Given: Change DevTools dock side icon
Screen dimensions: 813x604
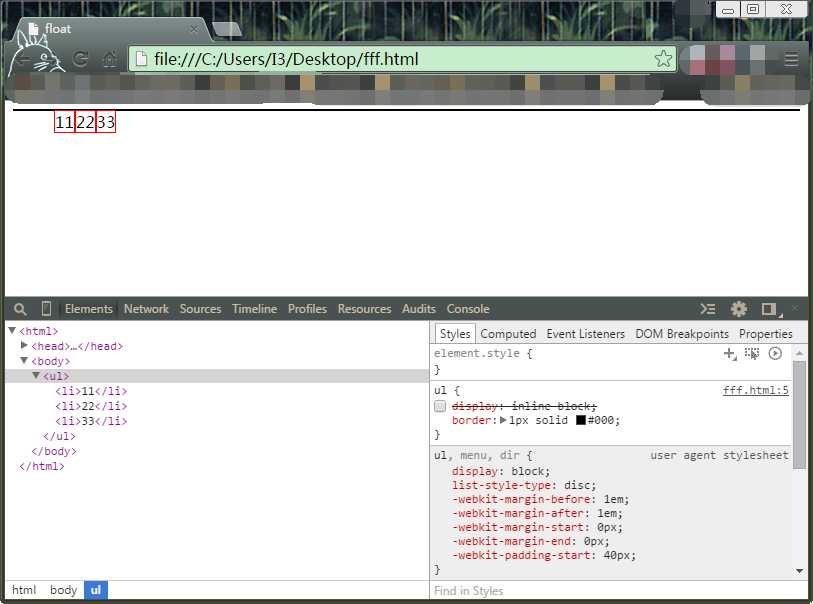Looking at the screenshot, I should click(x=770, y=310).
